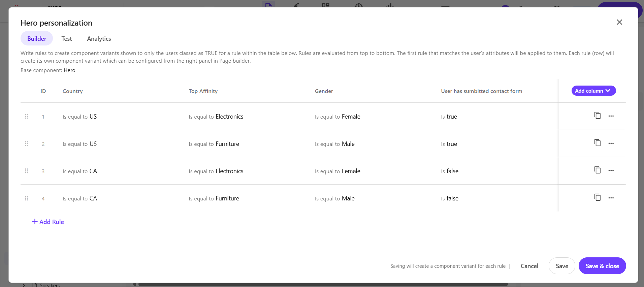
Task: Add a new rule
Action: 48,222
